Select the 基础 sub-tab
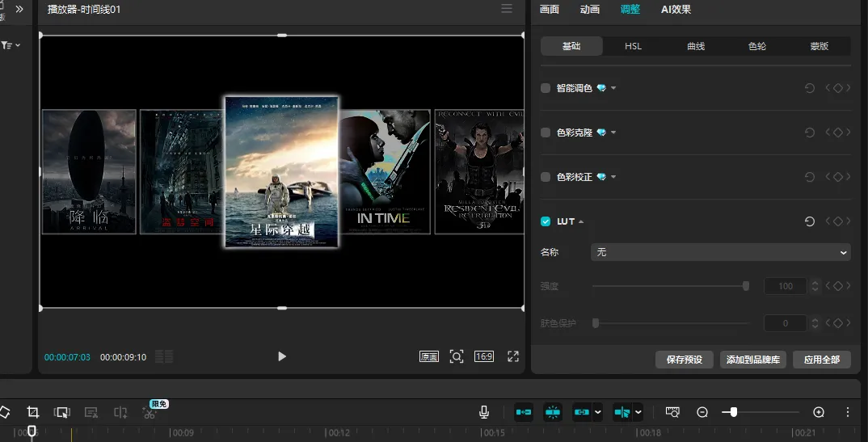868x442 pixels. click(571, 46)
